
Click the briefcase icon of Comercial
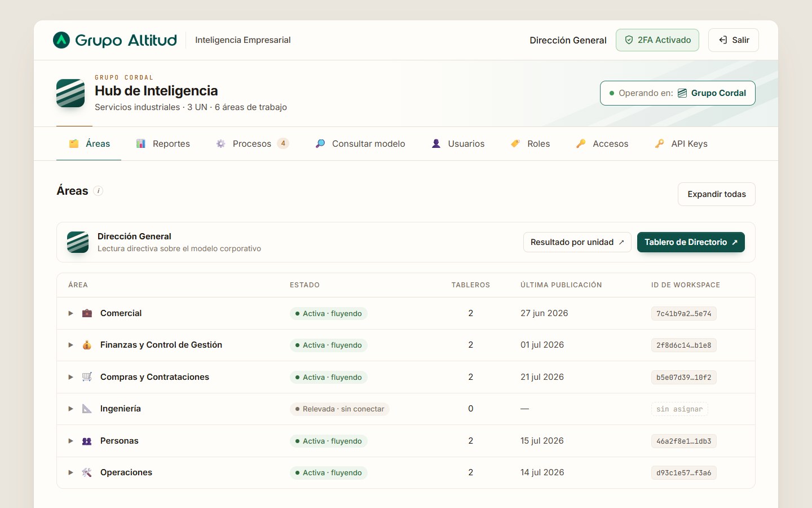point(87,313)
